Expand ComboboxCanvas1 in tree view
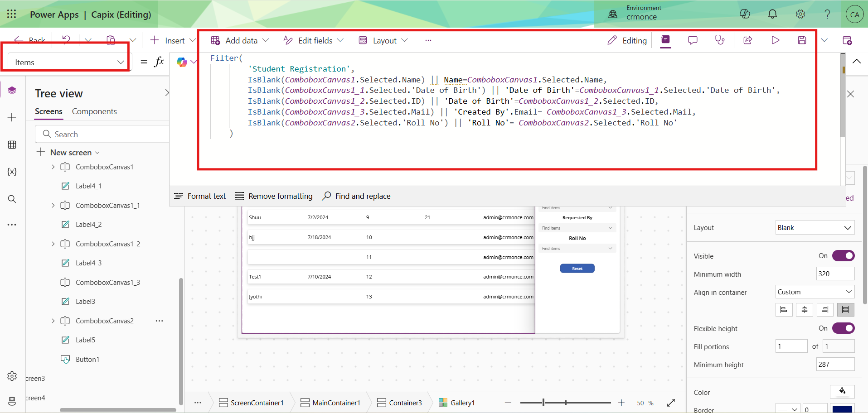 [x=53, y=167]
